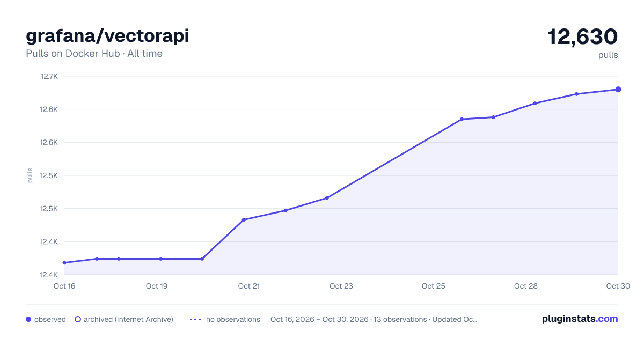Click the Oct 28 axis label
This screenshot has height=338, width=644.
[526, 286]
